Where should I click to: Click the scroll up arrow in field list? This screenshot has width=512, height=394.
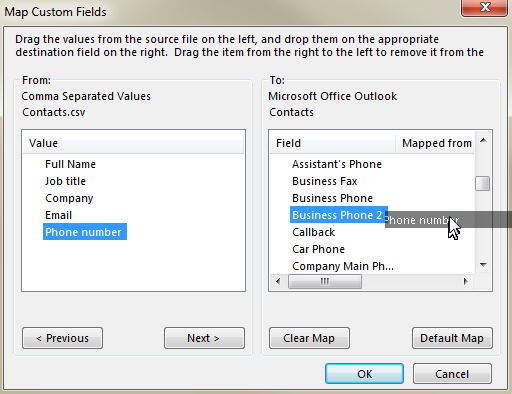483,140
